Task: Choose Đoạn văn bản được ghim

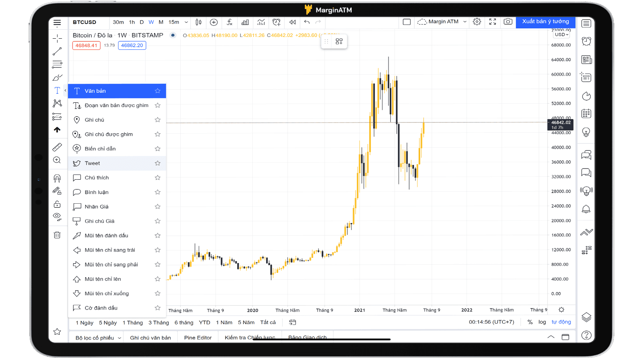Action: coord(117,105)
